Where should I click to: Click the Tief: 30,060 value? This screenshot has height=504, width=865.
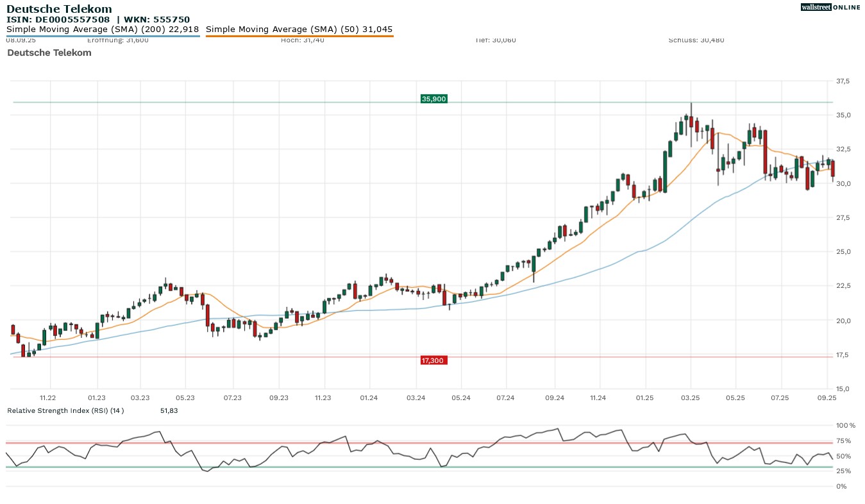(496, 40)
